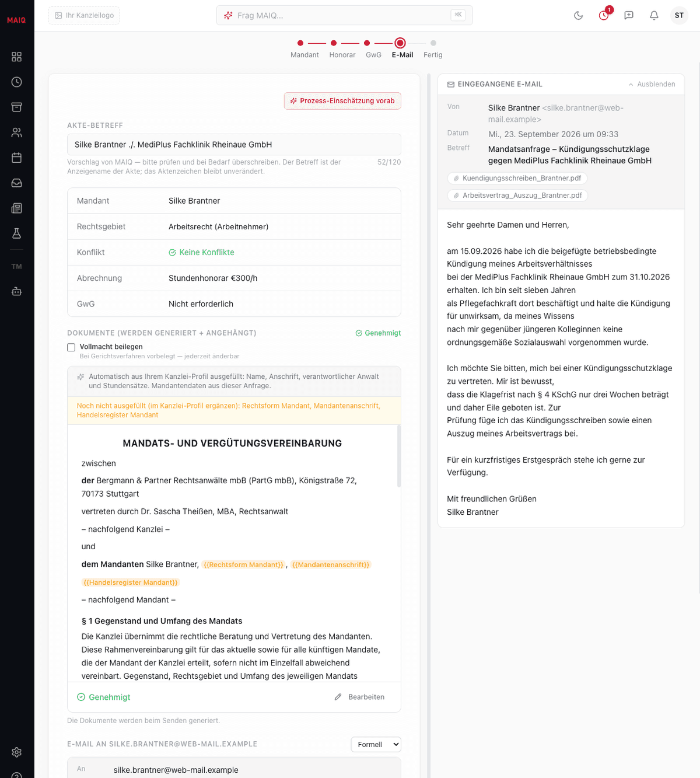Go to the Honorar step

(342, 49)
